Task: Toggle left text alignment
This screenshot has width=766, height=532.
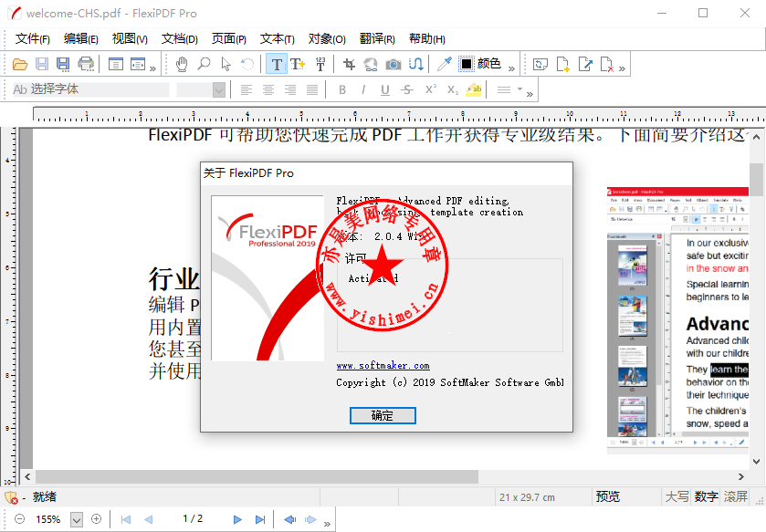Action: (x=247, y=89)
